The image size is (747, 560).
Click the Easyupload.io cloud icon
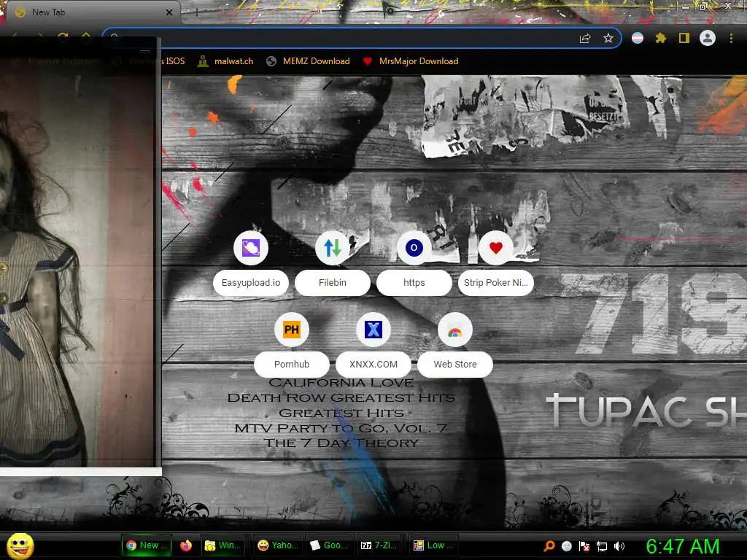click(251, 248)
